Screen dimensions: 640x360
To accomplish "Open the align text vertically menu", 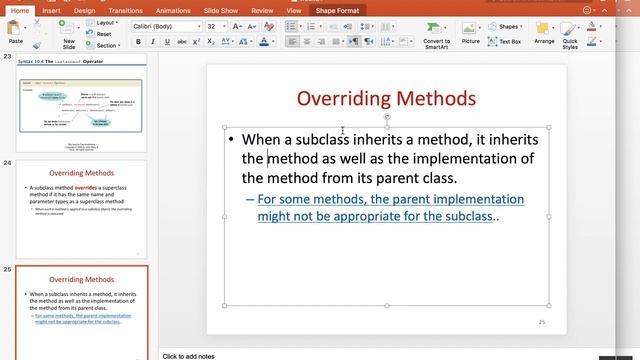I will coord(405,42).
